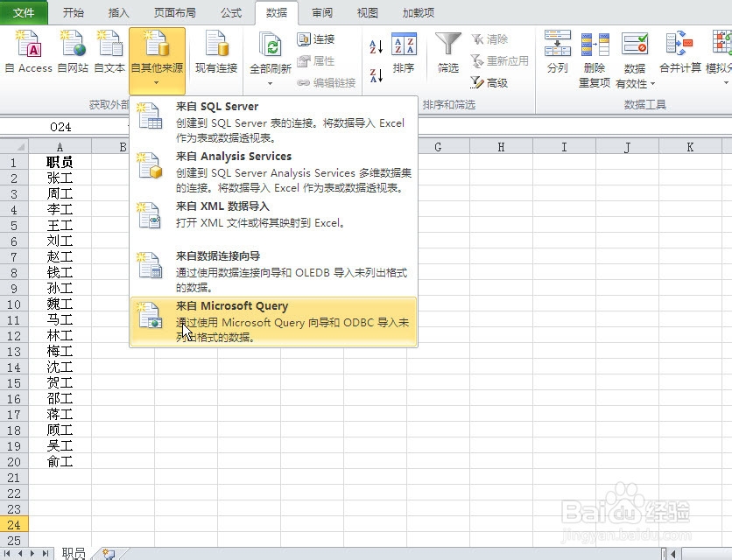The width and height of the screenshot is (732, 560).
Task: Apply 筛选 filter to data
Action: 447,52
